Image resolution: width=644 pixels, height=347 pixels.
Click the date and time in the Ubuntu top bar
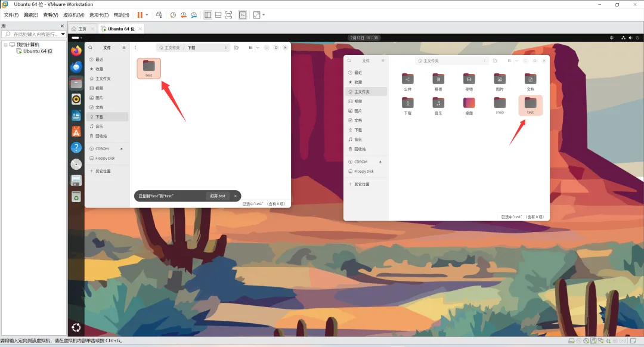coord(364,38)
